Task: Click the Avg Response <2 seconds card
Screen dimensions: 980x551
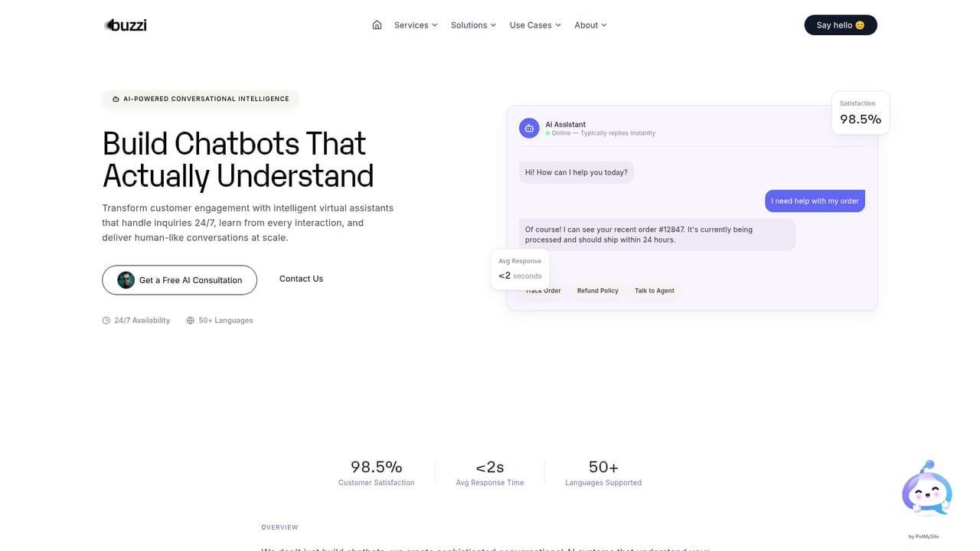Action: [520, 269]
